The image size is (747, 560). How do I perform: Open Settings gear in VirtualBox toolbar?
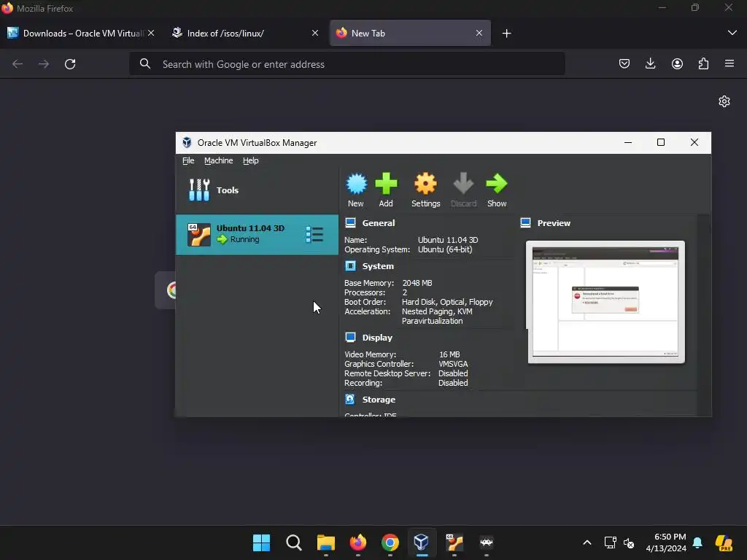coord(425,184)
